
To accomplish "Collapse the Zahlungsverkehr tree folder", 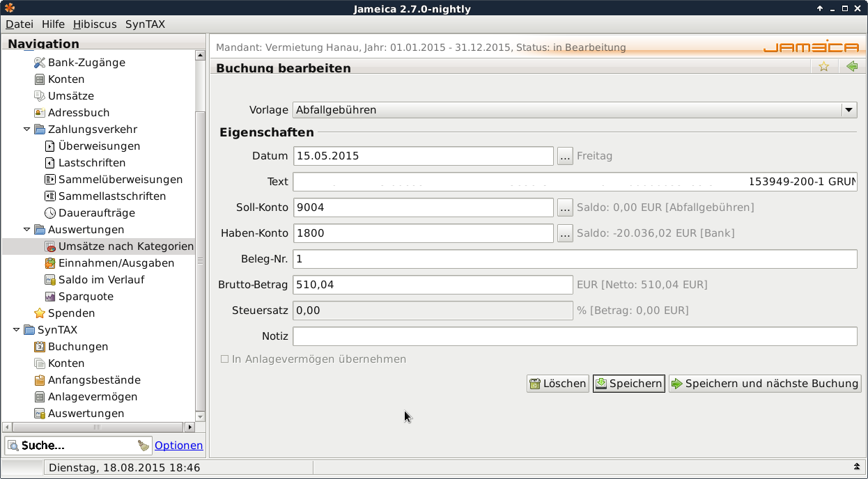I will tap(27, 129).
